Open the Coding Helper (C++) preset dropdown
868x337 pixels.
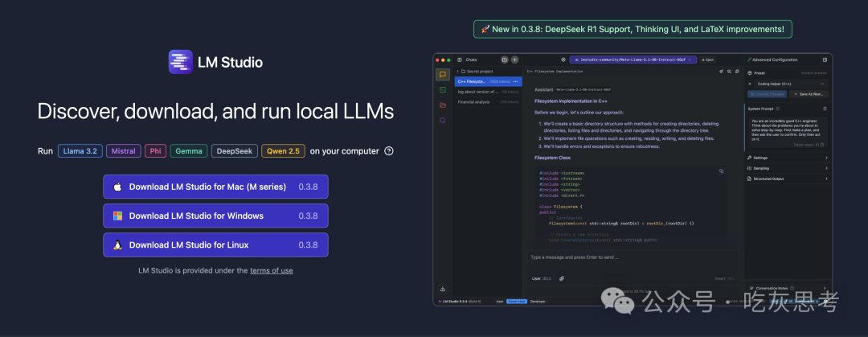791,84
